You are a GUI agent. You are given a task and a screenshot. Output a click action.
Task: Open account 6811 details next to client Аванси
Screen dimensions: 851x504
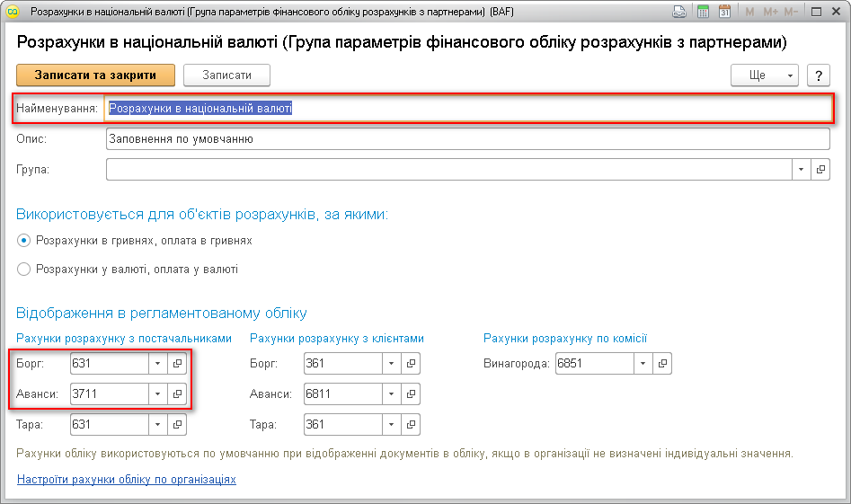click(x=412, y=394)
